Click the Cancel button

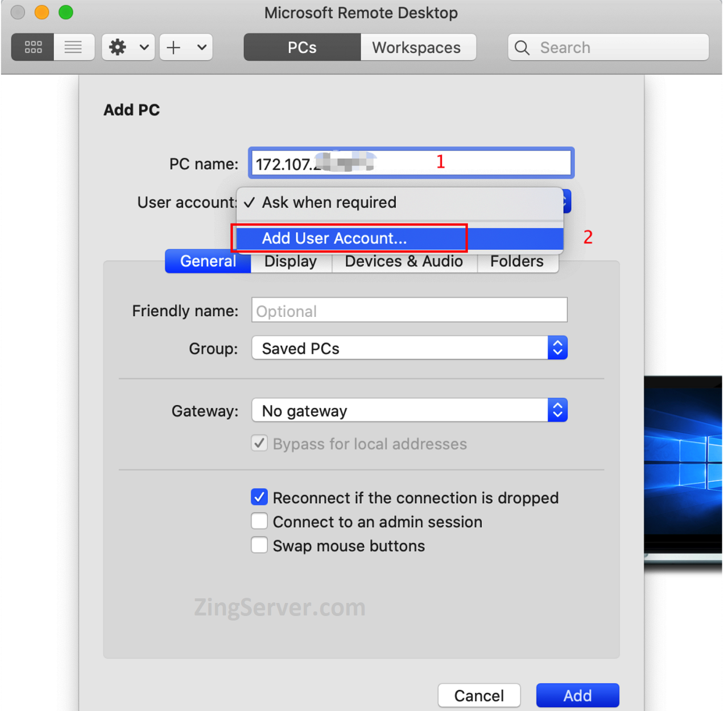pos(479,696)
